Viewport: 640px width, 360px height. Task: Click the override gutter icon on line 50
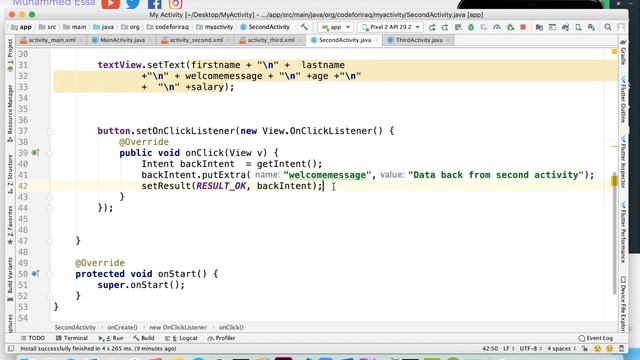[36, 274]
